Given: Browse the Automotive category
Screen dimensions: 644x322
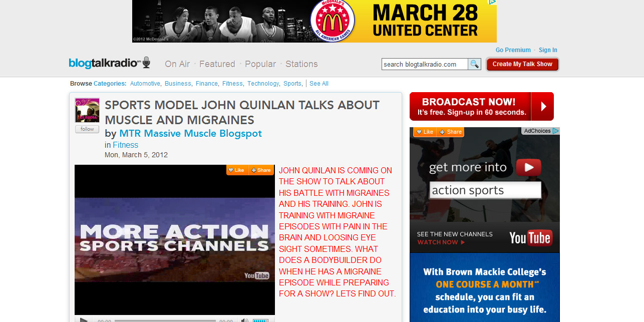Looking at the screenshot, I should 145,84.
